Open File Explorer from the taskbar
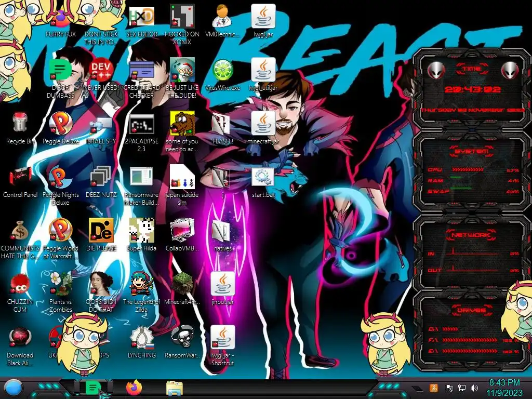 (175, 388)
